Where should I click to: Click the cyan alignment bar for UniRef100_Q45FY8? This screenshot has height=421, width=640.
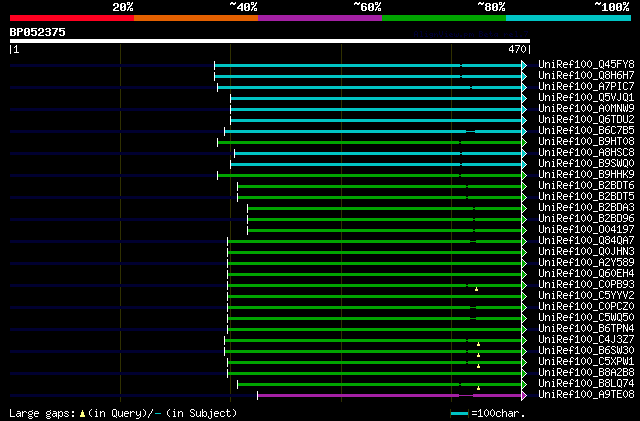pos(368,65)
